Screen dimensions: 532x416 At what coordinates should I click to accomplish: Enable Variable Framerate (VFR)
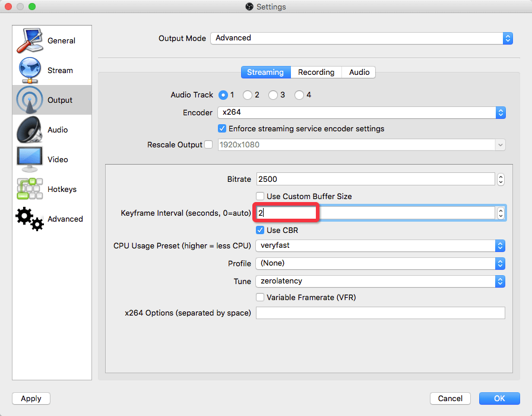(x=260, y=297)
